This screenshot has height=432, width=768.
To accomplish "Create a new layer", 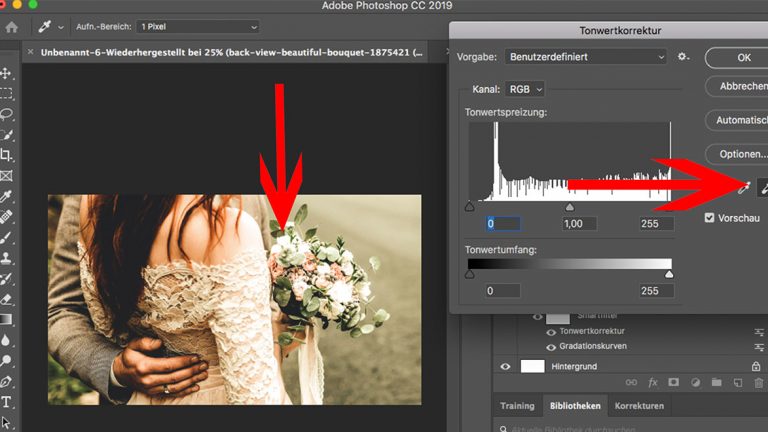I will (738, 382).
